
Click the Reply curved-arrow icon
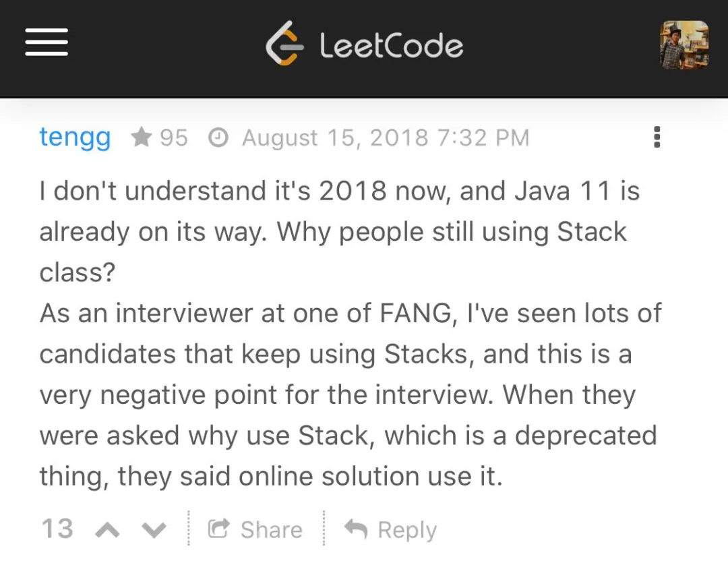click(x=355, y=529)
